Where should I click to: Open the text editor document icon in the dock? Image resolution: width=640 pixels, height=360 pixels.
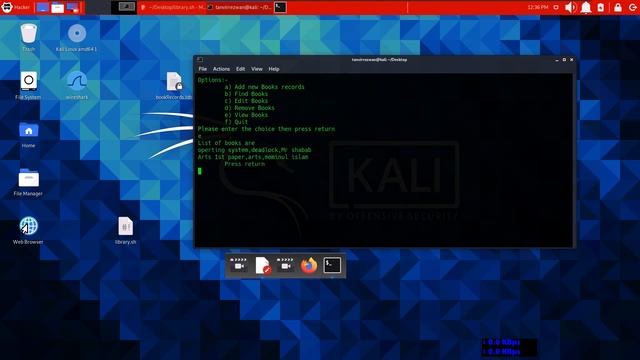pyautogui.click(x=262, y=265)
